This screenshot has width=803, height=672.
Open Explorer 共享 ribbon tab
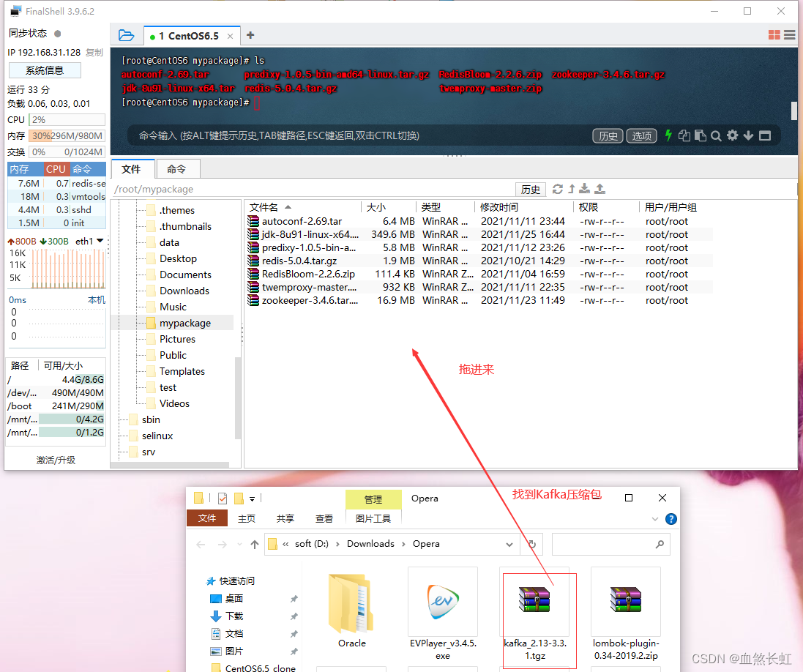(x=285, y=518)
